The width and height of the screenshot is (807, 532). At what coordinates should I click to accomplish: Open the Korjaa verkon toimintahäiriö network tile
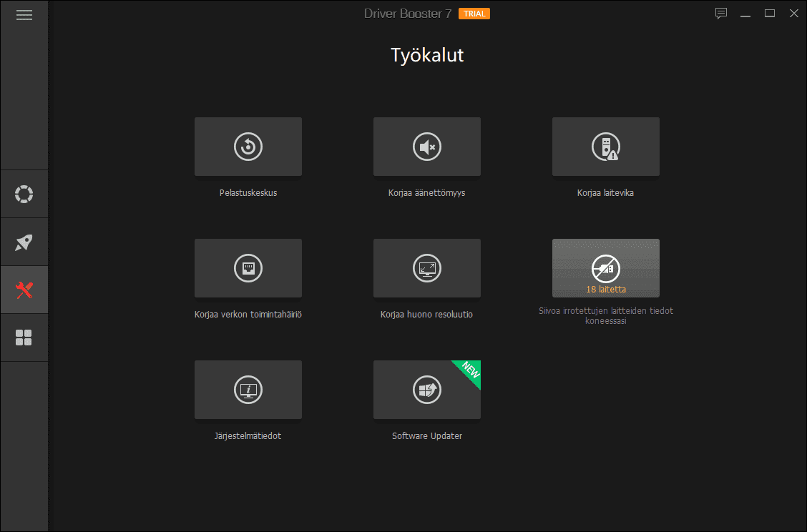[x=248, y=268]
